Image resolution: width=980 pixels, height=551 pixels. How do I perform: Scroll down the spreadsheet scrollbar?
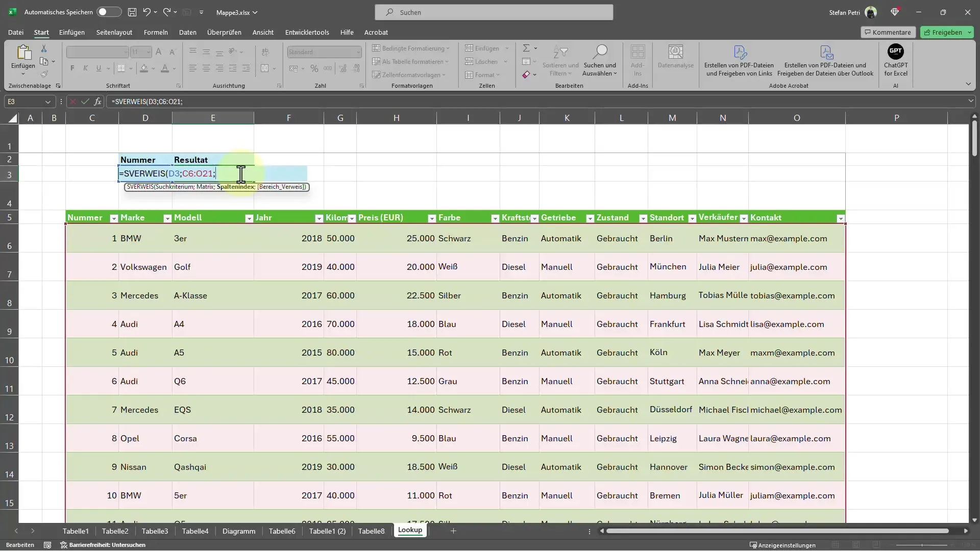coord(974,518)
